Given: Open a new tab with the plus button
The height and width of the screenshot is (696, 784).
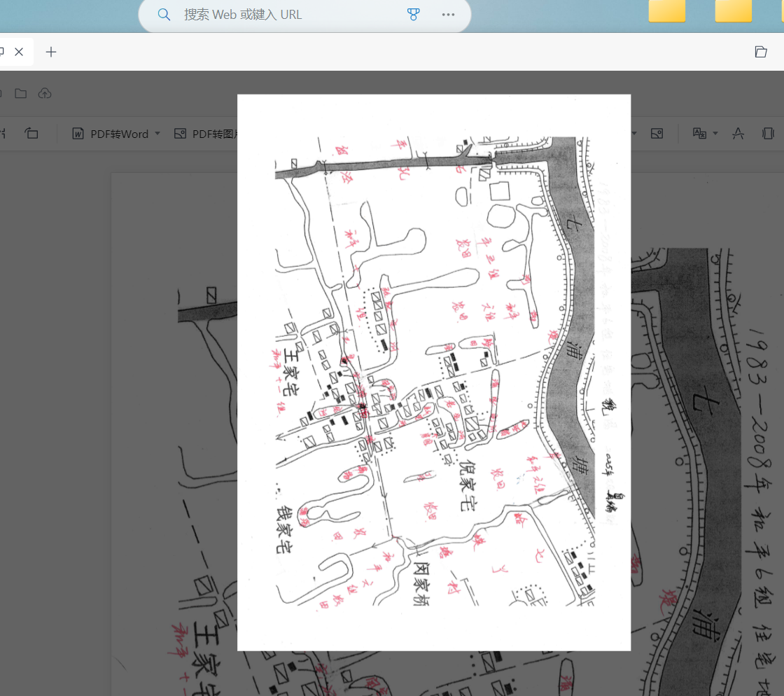Looking at the screenshot, I should tap(51, 52).
